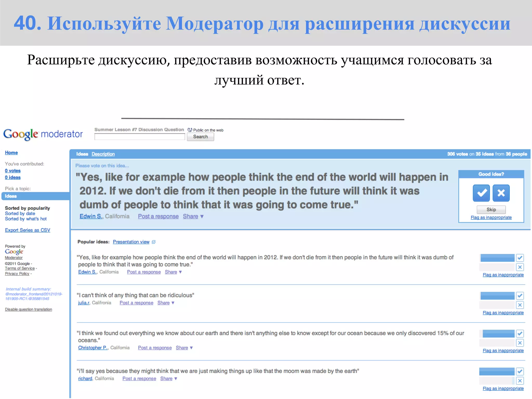Screen dimensions: 532x399
Task: Sort ideas by what's hot
Action: (26, 219)
